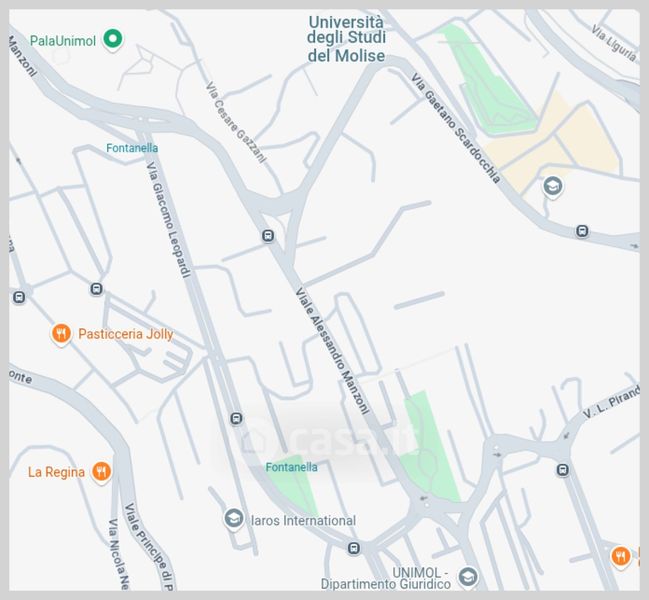Click the orange restaurant pin at the right edge

pyautogui.click(x=620, y=557)
